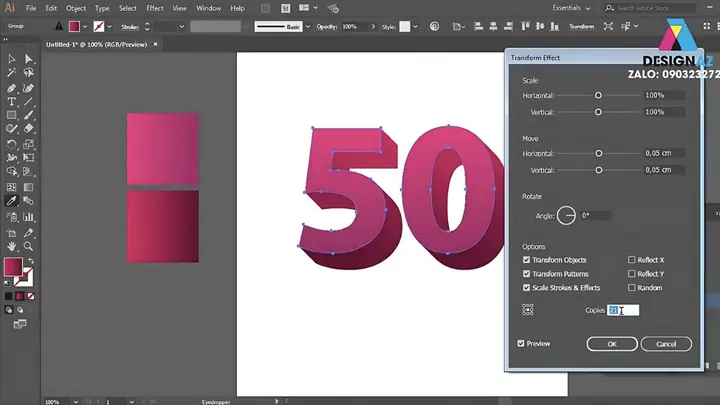Expand the stroke weight dropdown
This screenshot has height=405, width=720.
point(182,27)
